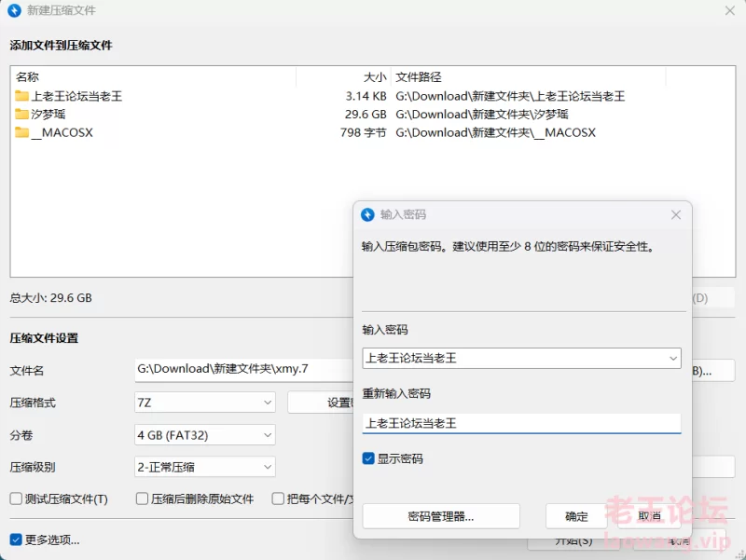The width and height of the screenshot is (746, 560).
Task: Confirm password with 确定 button
Action: pos(576,516)
